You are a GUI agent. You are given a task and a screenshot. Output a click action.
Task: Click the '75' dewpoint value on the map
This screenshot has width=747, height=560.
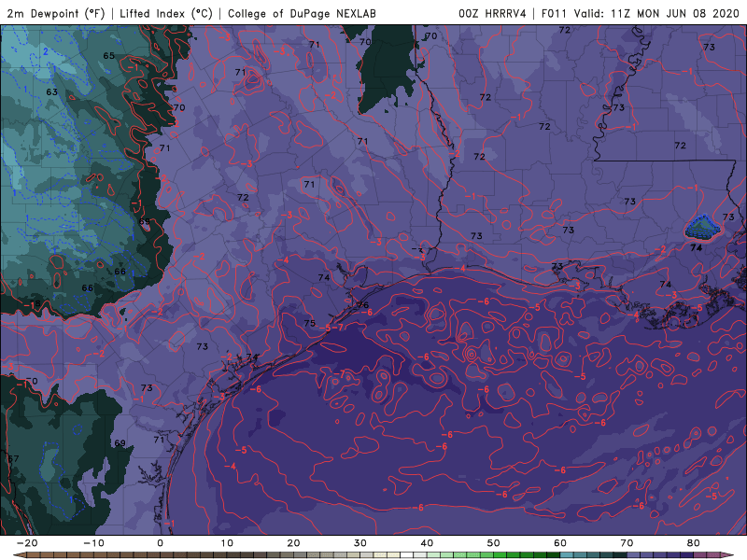pyautogui.click(x=310, y=323)
